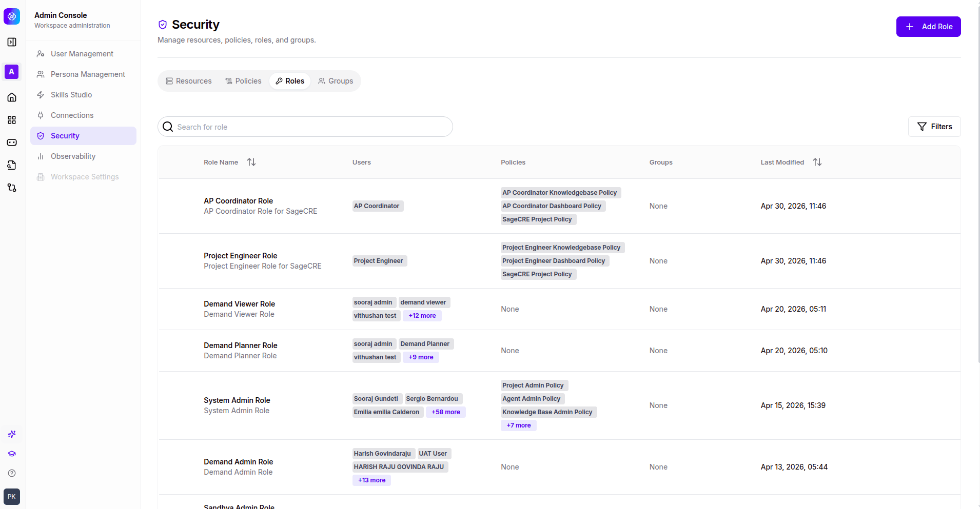This screenshot has width=980, height=509.
Task: Click the HARISH RAJU GOVINDA RAJU tag
Action: pyautogui.click(x=400, y=467)
